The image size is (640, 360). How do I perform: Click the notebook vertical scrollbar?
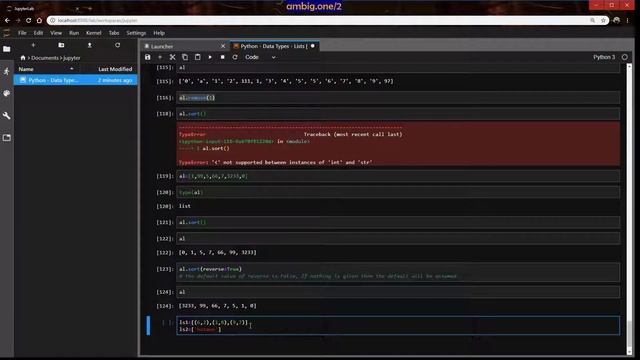(x=629, y=208)
